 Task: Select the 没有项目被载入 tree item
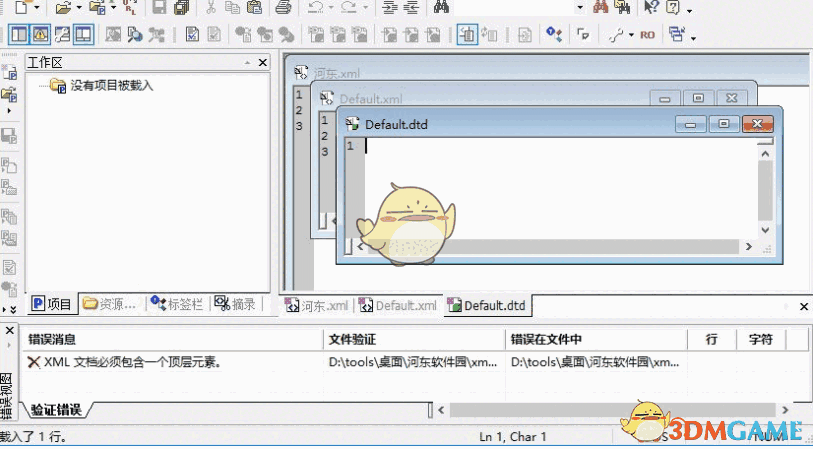click(111, 86)
